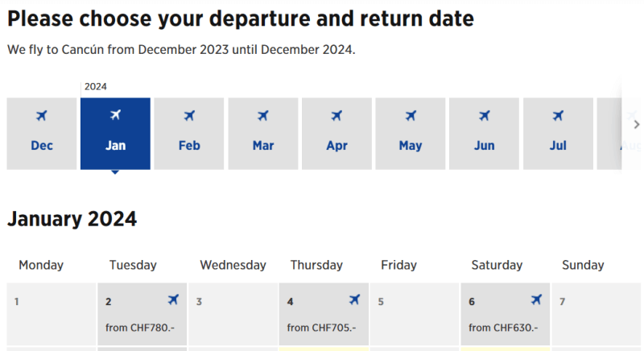Switch to the Mar month tab
Image resolution: width=644 pixels, height=351 pixels.
(x=263, y=134)
